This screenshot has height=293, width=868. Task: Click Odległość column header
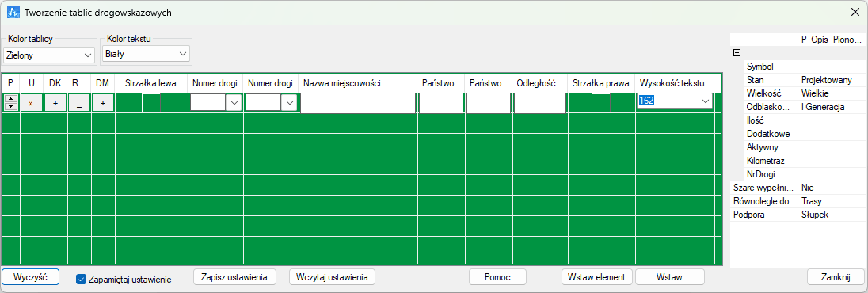pos(539,83)
